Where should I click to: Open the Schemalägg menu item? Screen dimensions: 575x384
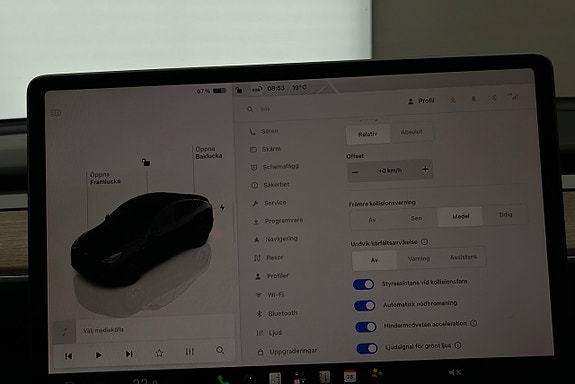point(274,167)
